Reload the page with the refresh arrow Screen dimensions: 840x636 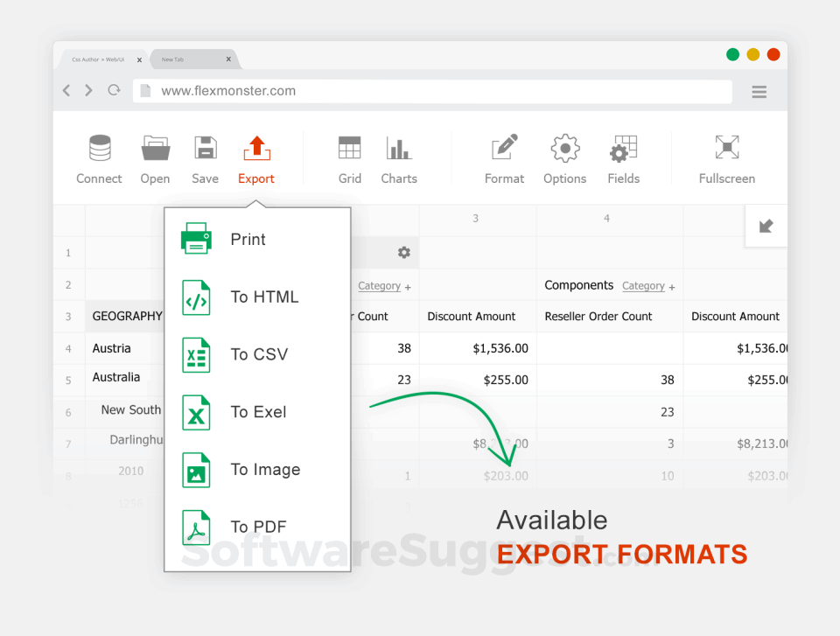113,89
